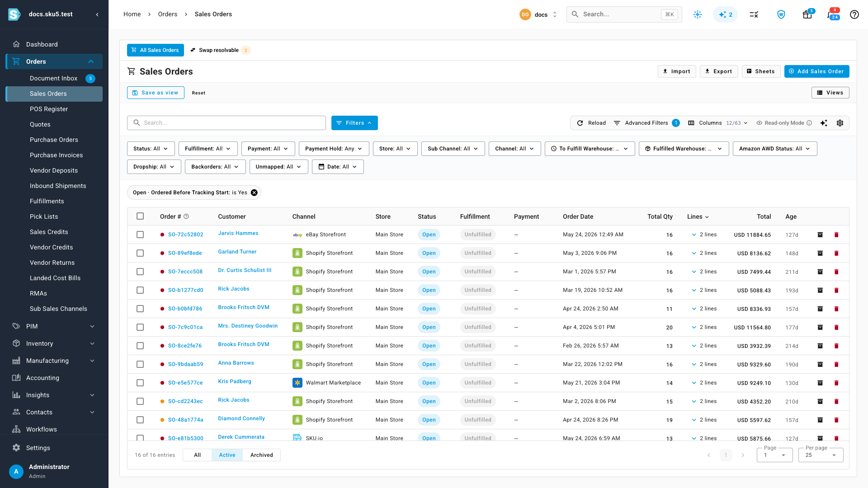Viewport: 868px width, 488px height.
Task: Open the Fulfillment: All filter dropdown
Action: click(x=208, y=149)
